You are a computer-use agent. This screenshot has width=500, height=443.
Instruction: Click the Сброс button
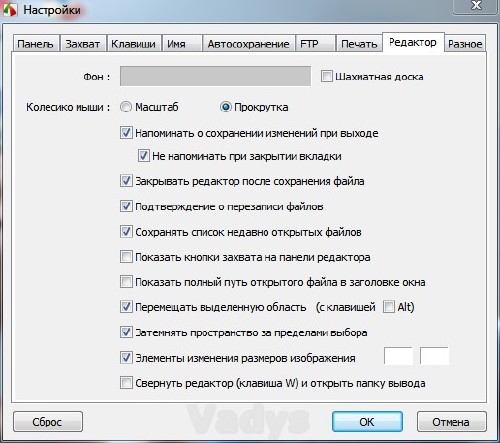click(x=48, y=422)
